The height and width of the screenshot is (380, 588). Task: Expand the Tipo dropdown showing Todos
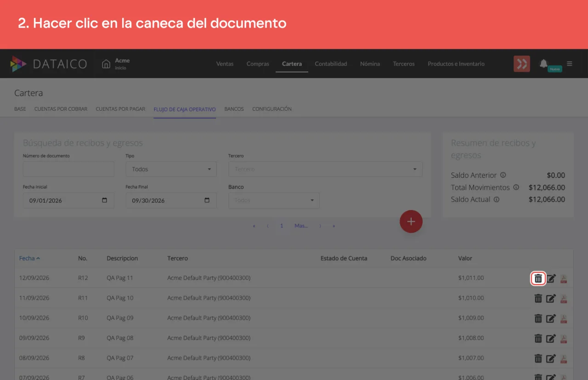[x=171, y=169]
